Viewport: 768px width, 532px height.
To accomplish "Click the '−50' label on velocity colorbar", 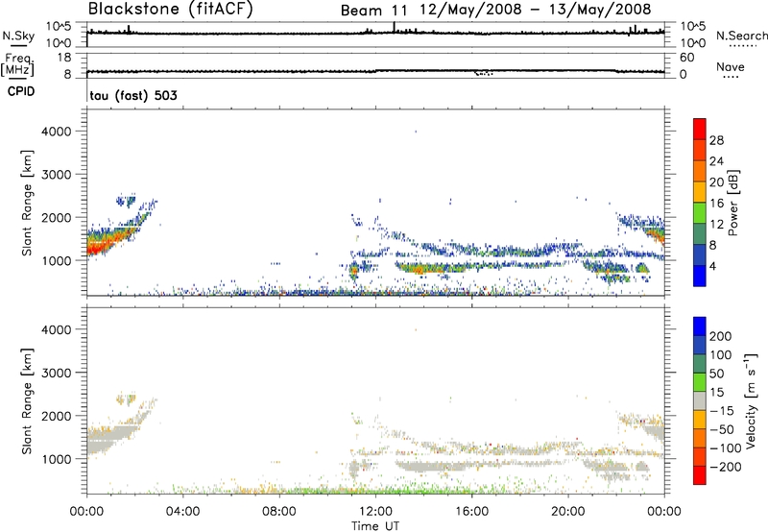I will tap(722, 429).
